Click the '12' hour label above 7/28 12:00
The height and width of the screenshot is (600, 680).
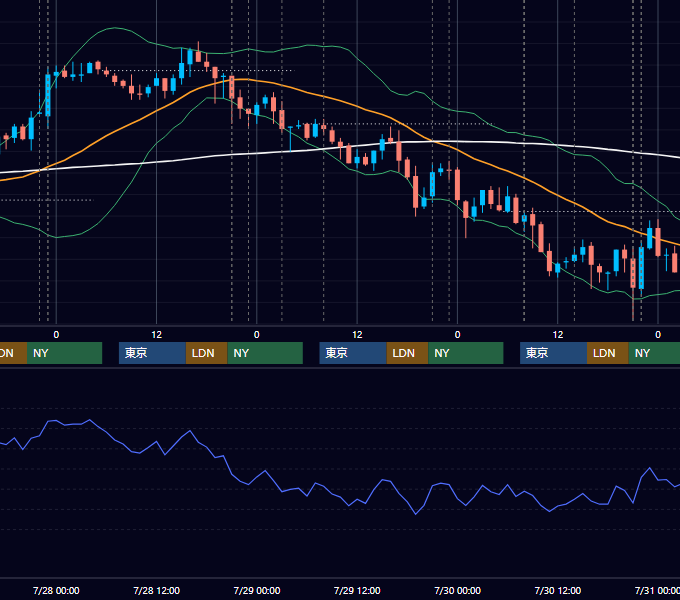157,335
